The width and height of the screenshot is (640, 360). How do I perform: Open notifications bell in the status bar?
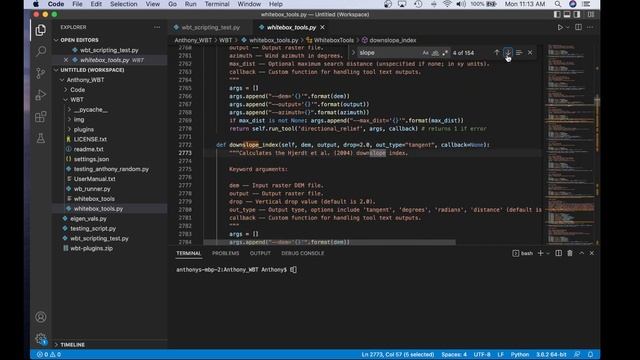[590, 354]
